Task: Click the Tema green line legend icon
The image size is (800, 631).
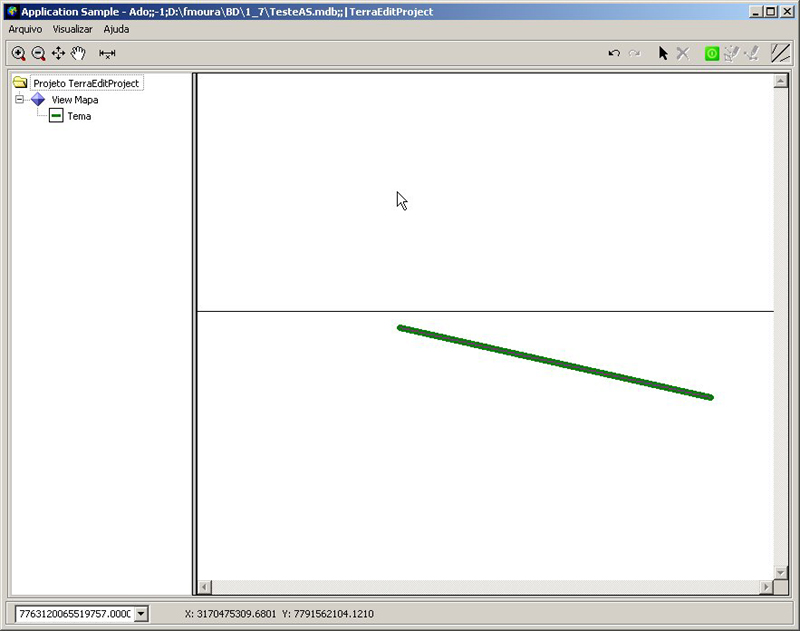Action: click(x=56, y=116)
